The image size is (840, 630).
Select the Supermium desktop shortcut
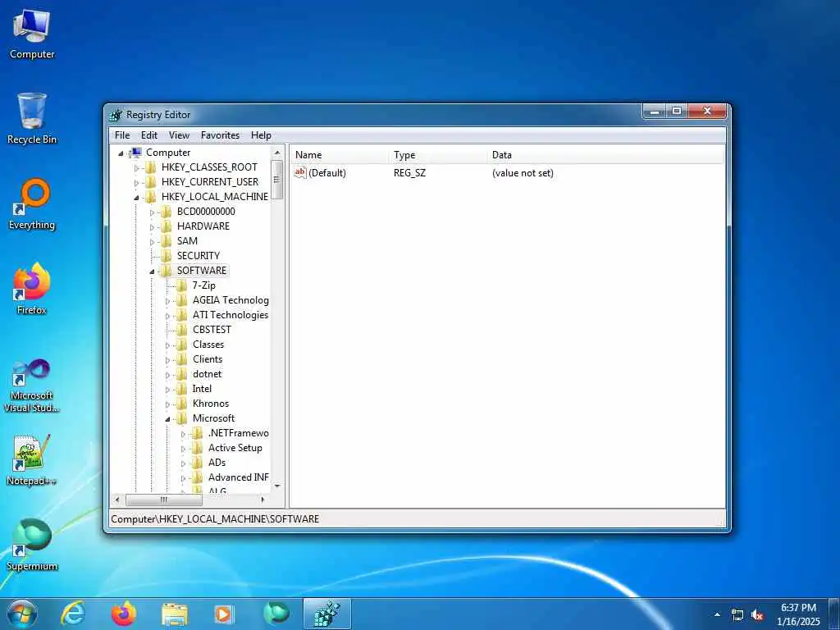[32, 545]
